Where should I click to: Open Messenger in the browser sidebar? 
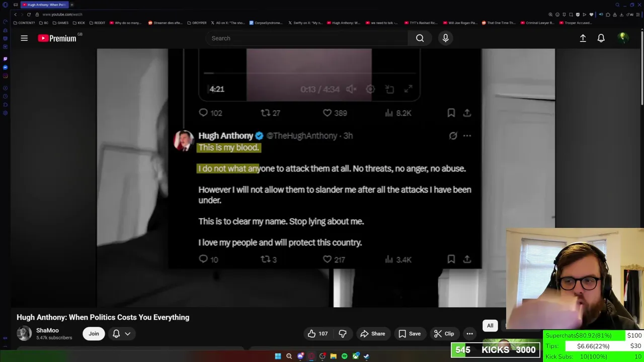point(6,67)
